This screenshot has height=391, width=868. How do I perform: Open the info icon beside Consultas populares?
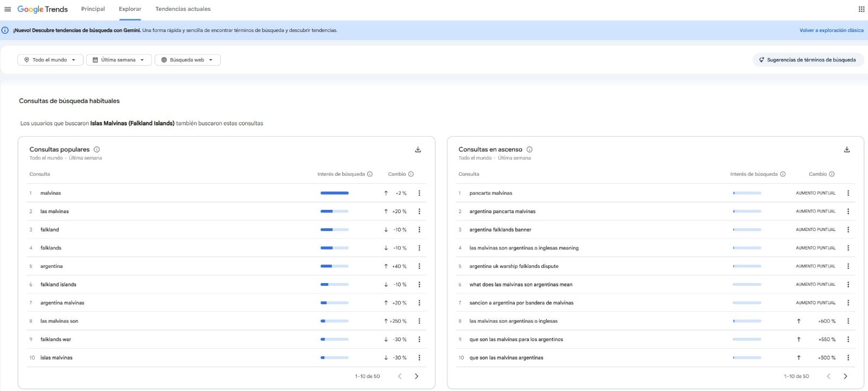[x=97, y=150]
